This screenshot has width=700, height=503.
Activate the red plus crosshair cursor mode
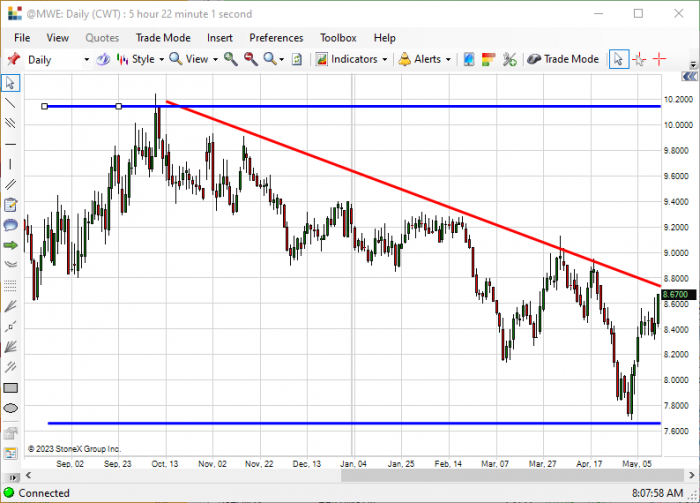point(659,59)
